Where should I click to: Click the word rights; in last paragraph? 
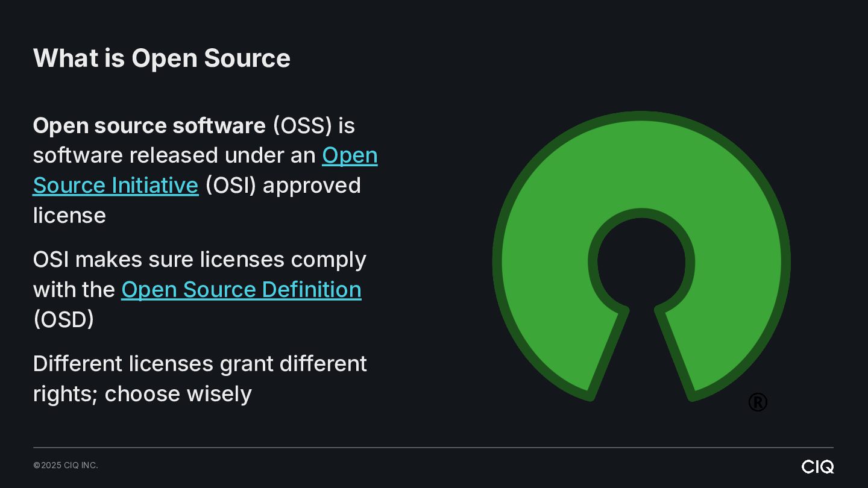click(65, 394)
